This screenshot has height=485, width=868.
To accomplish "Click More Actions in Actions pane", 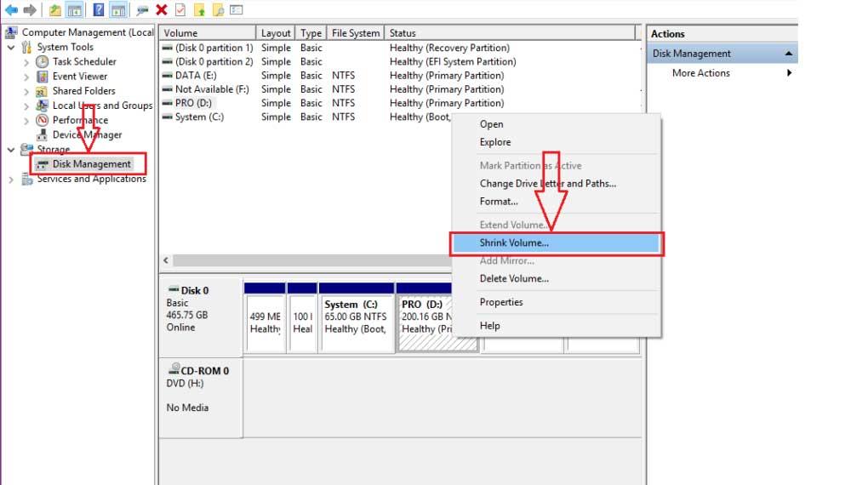I will point(701,73).
